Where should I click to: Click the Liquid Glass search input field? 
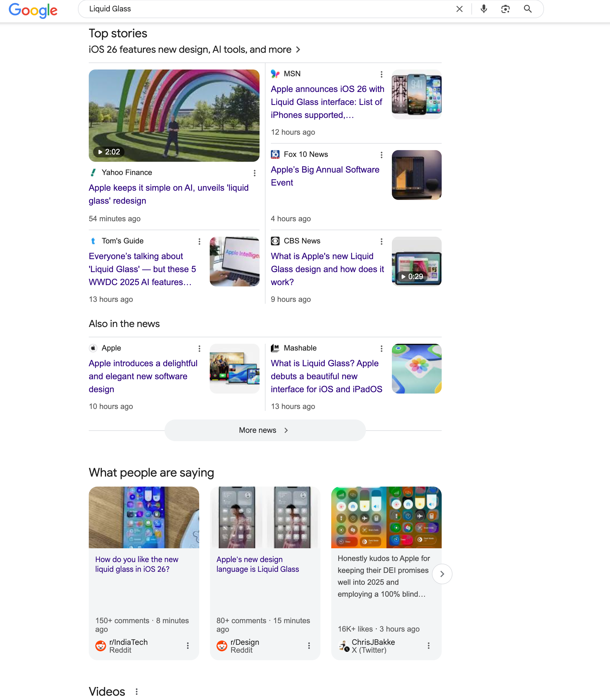click(x=265, y=9)
